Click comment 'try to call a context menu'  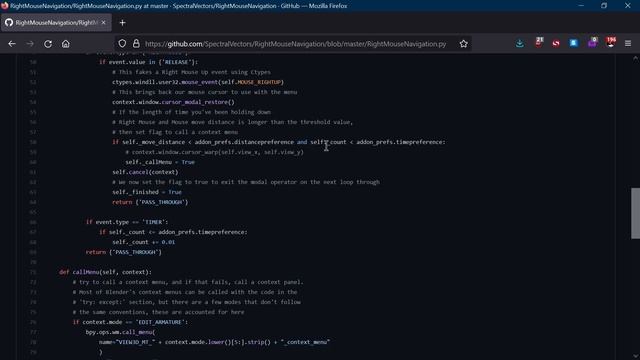tap(188, 282)
